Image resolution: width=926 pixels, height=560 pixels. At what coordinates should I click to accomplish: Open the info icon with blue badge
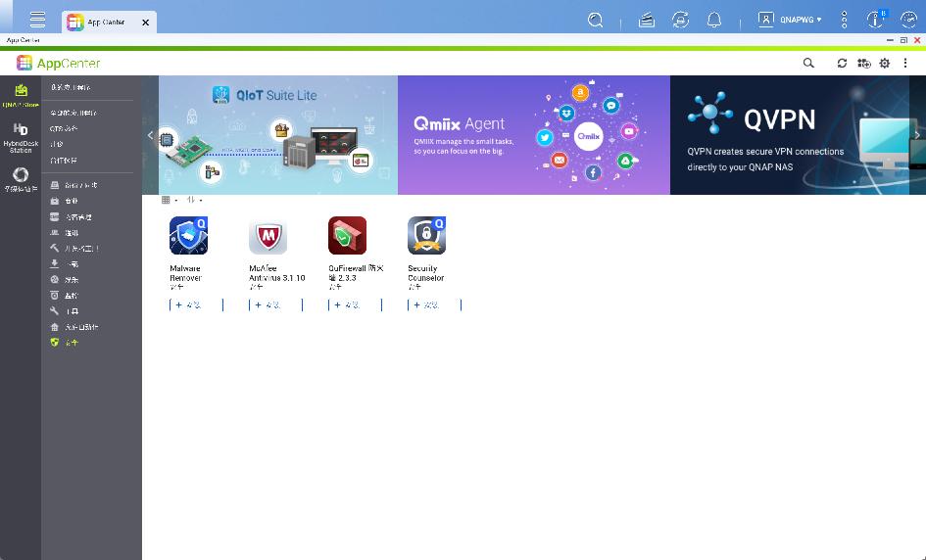[875, 20]
